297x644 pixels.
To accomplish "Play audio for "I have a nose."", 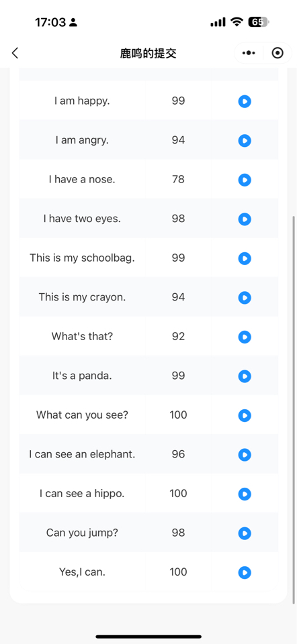I will [245, 180].
